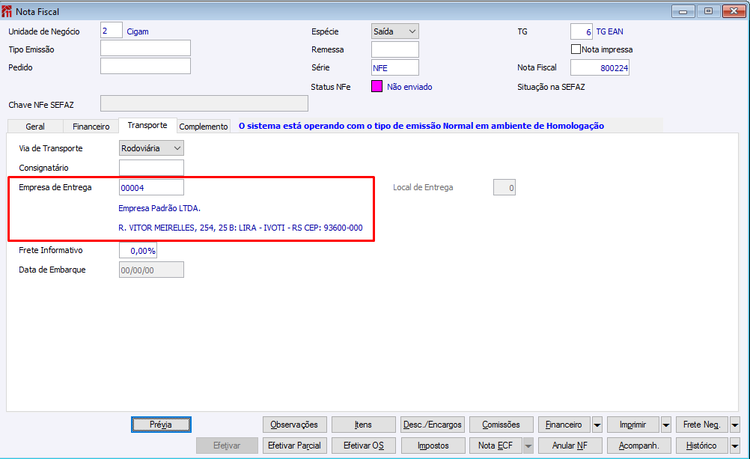Image resolution: width=750 pixels, height=459 pixels.
Task: Click the TG EAN label
Action: coord(609,32)
